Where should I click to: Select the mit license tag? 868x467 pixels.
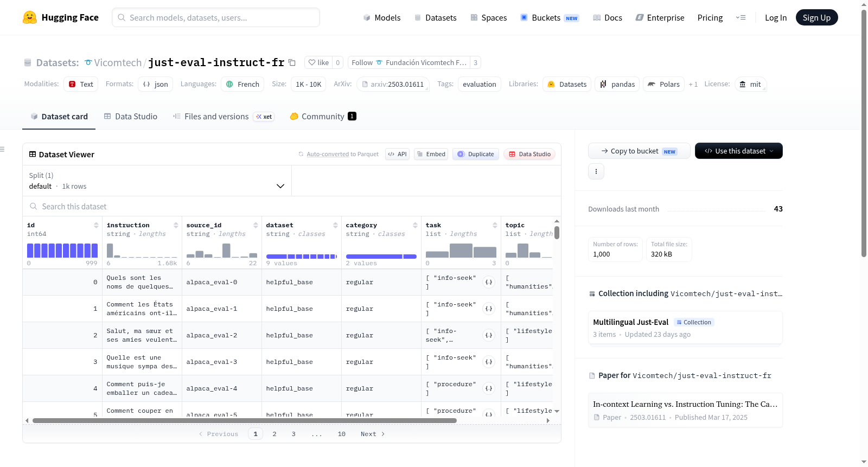click(x=750, y=84)
